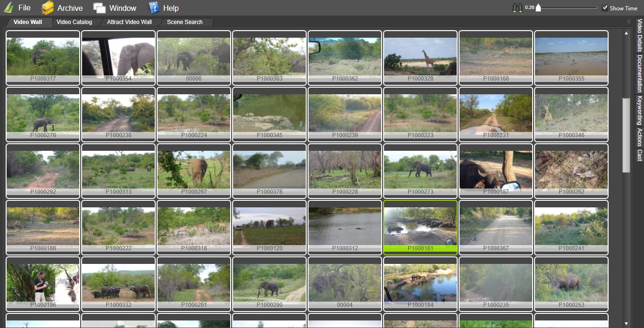644x328 pixels.
Task: Select video thumbnail P1000267
Action: pyautogui.click(x=194, y=171)
